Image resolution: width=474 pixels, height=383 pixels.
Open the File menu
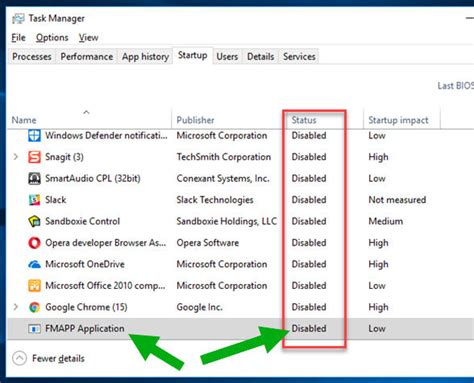pos(18,38)
